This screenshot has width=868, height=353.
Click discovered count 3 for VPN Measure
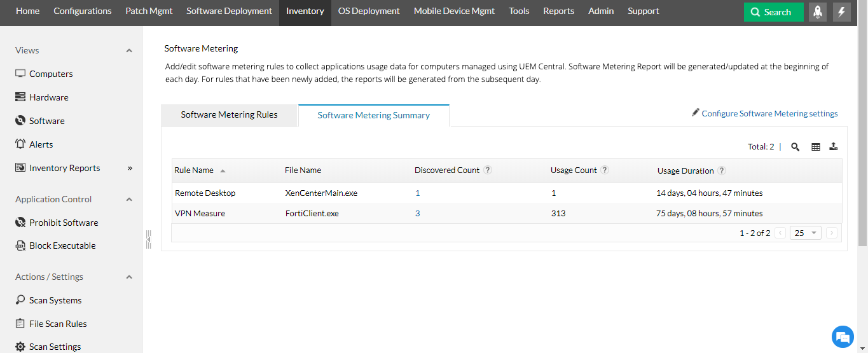click(418, 214)
